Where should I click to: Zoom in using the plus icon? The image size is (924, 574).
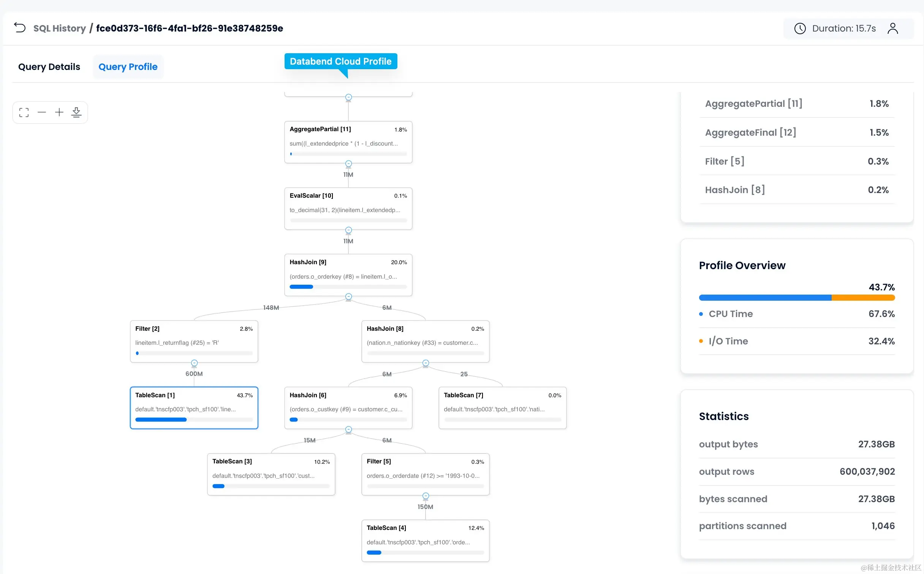pos(59,113)
